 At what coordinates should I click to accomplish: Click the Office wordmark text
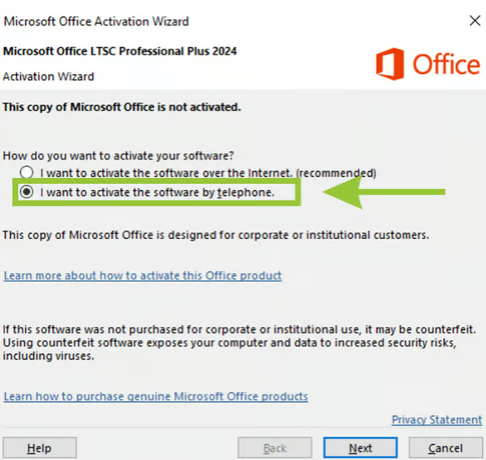446,64
